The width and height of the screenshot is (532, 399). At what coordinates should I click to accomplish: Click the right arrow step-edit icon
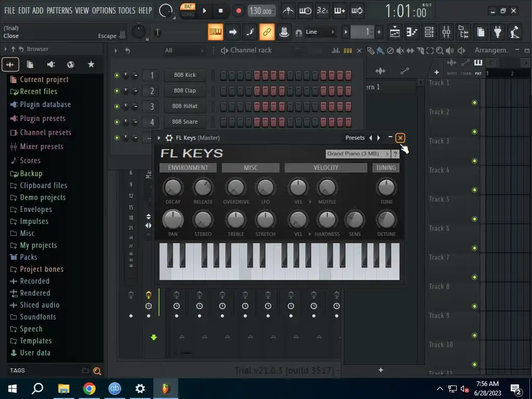[x=233, y=32]
